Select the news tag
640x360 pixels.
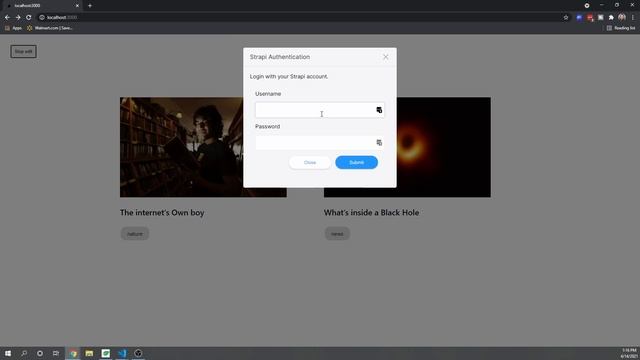pos(337,234)
